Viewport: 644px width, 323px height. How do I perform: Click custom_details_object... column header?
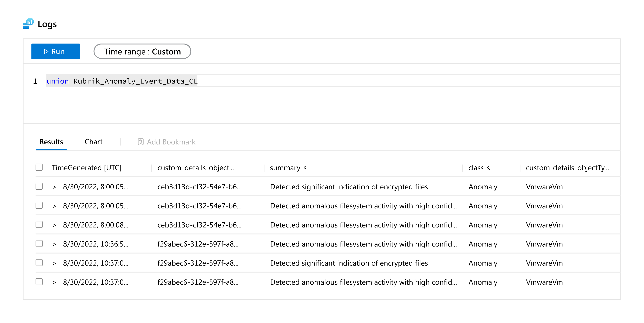(x=196, y=168)
